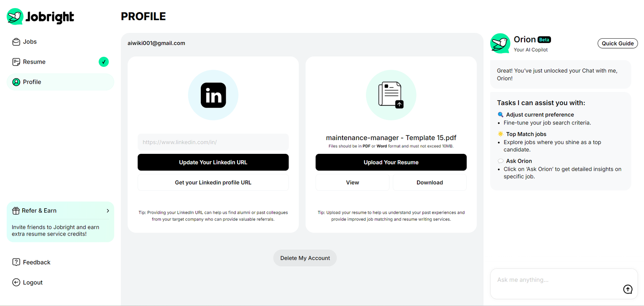The image size is (644, 306).
Task: Open the Refer & Earn card title
Action: (39, 211)
